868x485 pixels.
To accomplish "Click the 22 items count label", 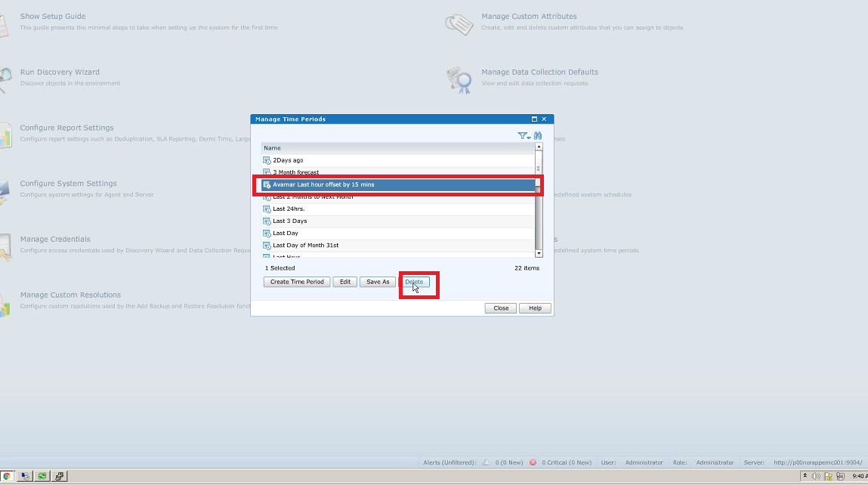I will [x=527, y=268].
